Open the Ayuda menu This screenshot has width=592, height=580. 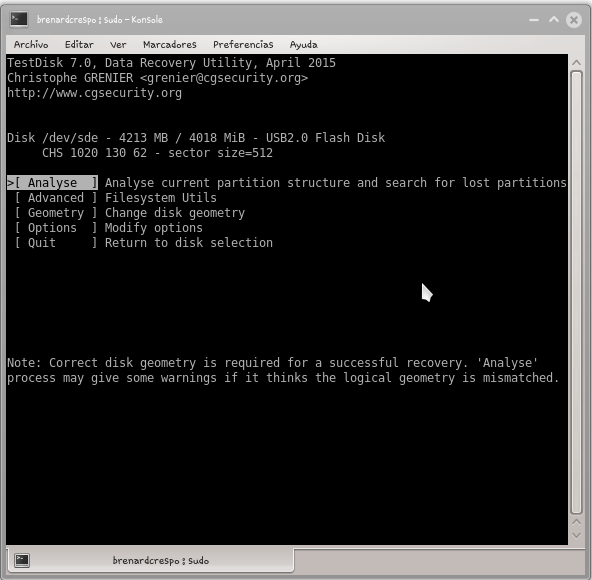click(x=304, y=45)
